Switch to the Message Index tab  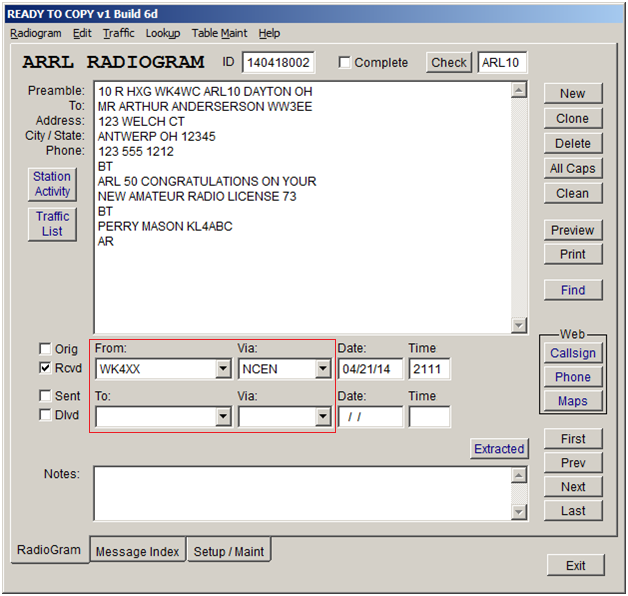137,551
